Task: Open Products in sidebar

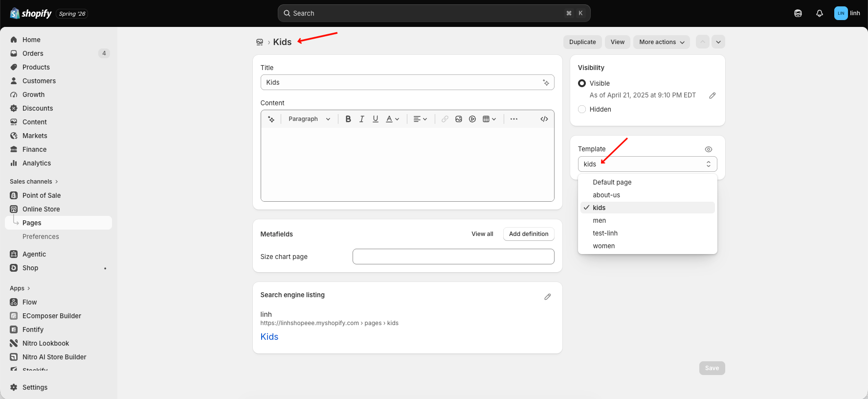Action: pos(59,67)
